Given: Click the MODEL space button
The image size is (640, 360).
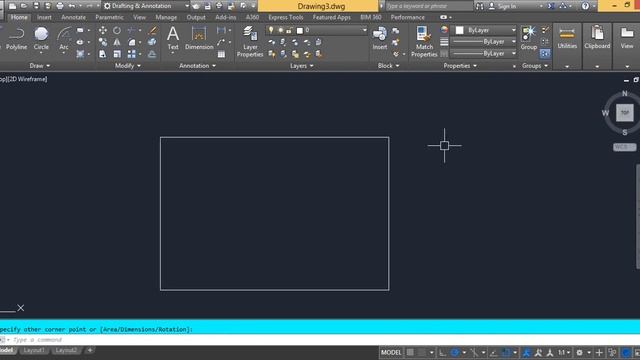Looking at the screenshot, I should tap(391, 352).
